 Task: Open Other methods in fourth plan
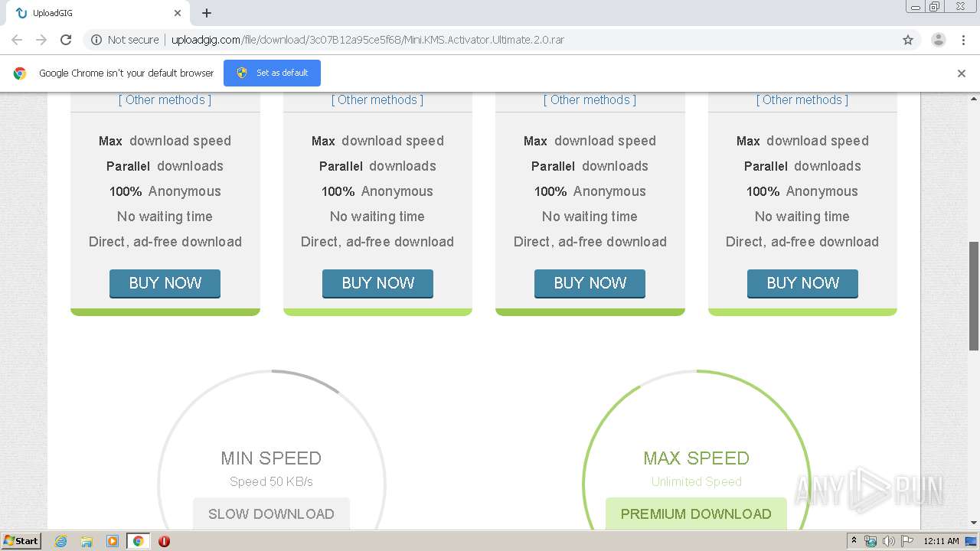click(x=802, y=99)
